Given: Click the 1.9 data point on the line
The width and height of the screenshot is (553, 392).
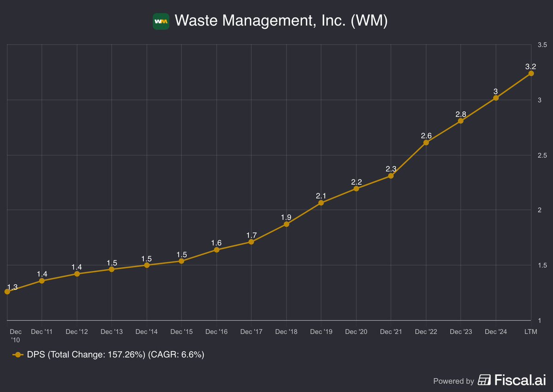Looking at the screenshot, I should (x=287, y=224).
